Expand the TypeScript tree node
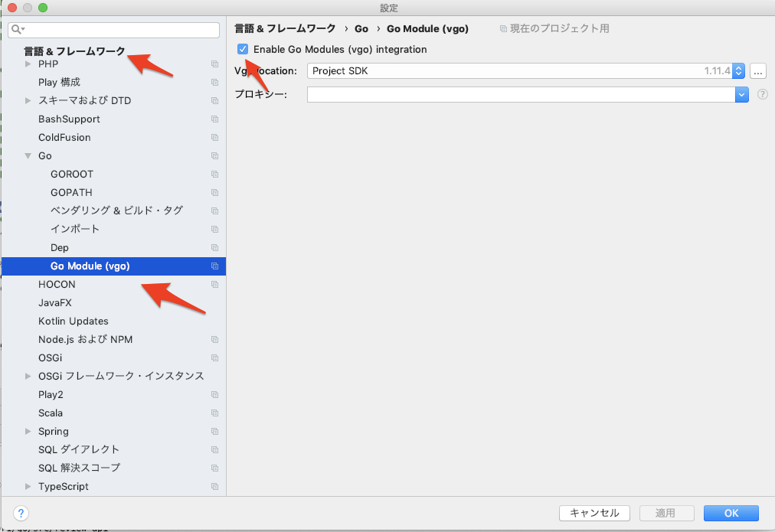Image resolution: width=775 pixels, height=532 pixels. point(28,487)
